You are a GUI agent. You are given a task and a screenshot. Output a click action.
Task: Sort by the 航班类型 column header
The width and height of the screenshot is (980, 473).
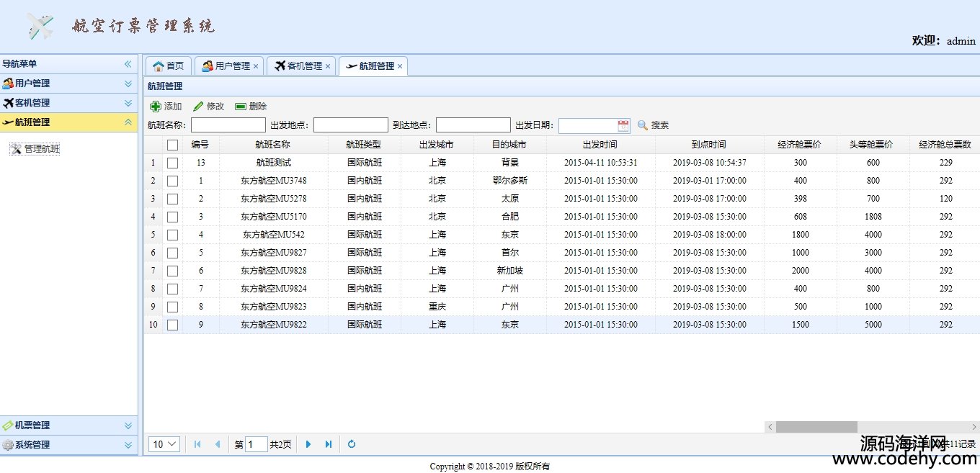pyautogui.click(x=364, y=145)
